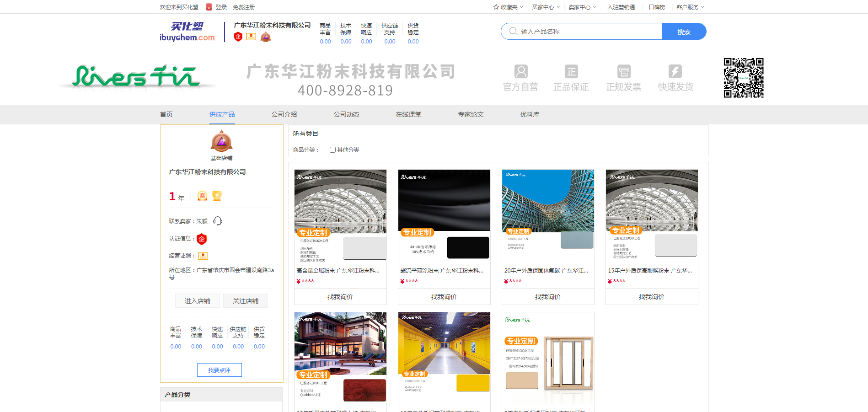Click the round orange 商 badge beside 1年

(x=202, y=196)
